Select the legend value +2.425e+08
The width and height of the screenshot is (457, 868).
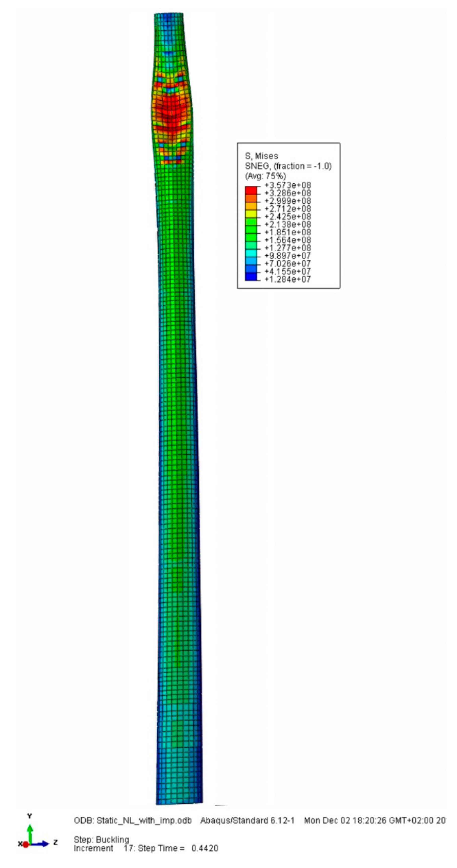coord(288,217)
